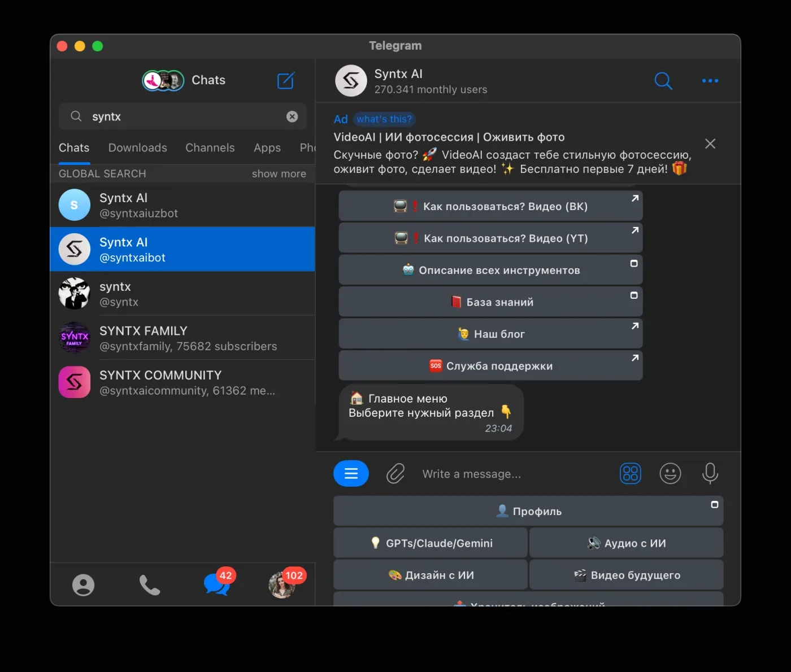Record a voice message with microphone icon

click(x=710, y=473)
